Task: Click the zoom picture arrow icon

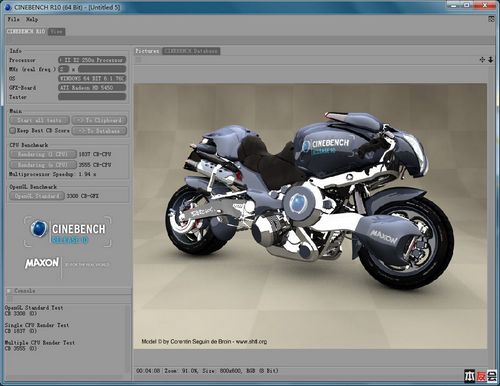Action: coord(491,60)
